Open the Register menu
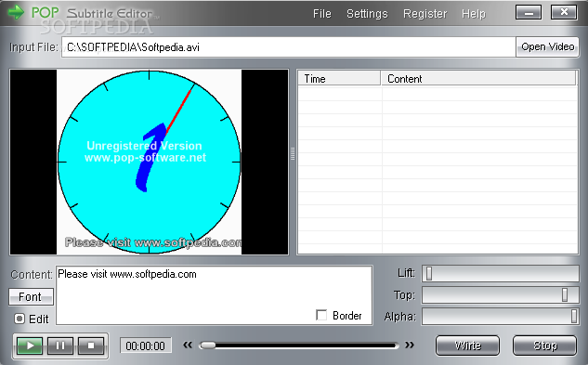588x365 pixels. click(425, 14)
